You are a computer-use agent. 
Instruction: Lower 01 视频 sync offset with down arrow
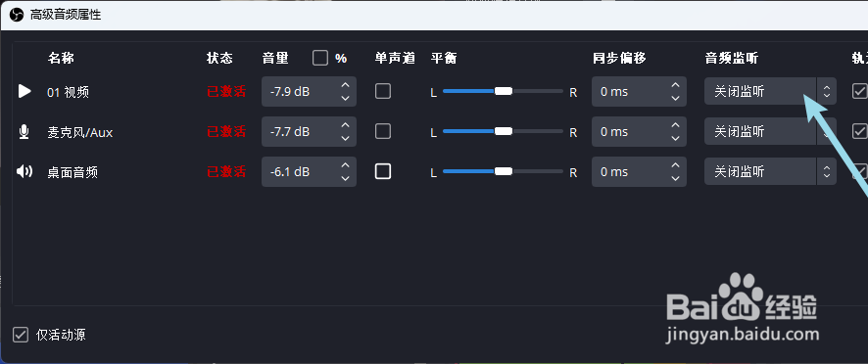click(x=675, y=98)
